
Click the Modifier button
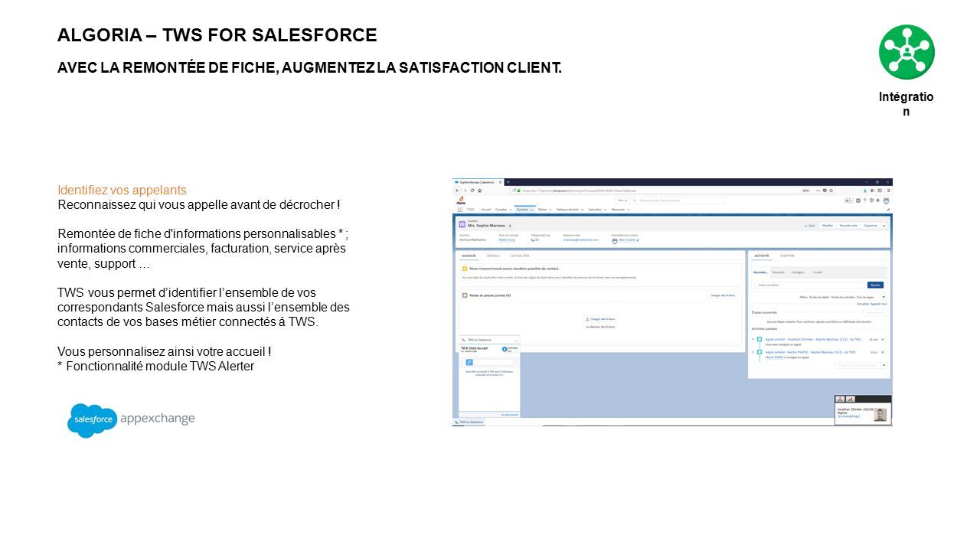(x=828, y=226)
